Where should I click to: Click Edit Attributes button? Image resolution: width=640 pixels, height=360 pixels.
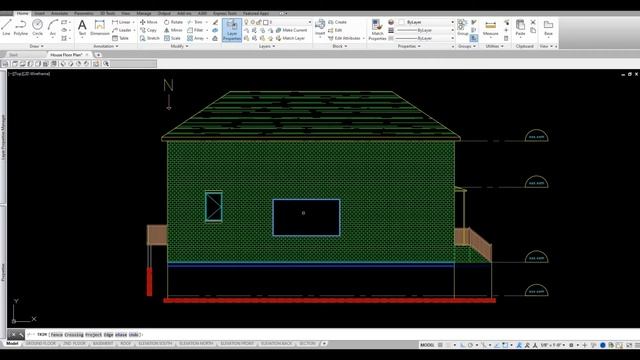(x=345, y=38)
